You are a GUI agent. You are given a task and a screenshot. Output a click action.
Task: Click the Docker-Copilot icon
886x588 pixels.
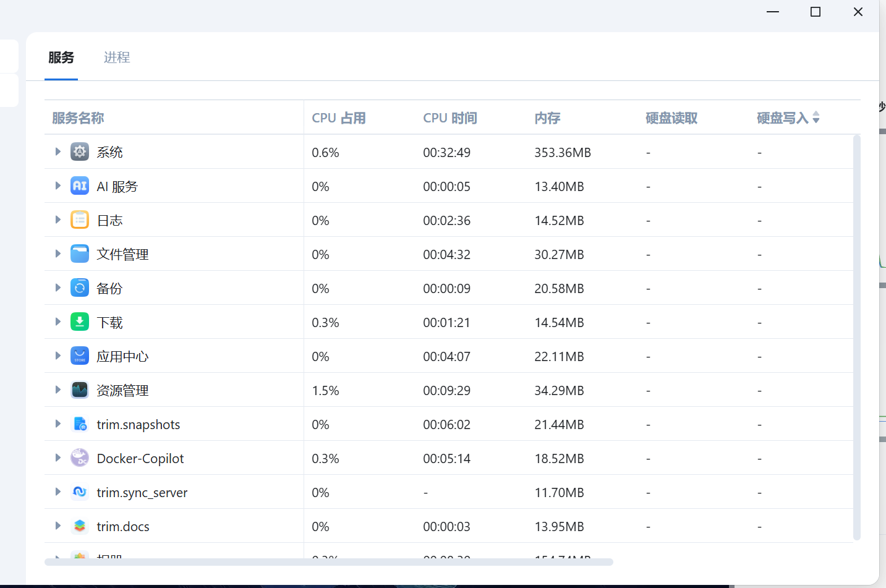point(80,458)
